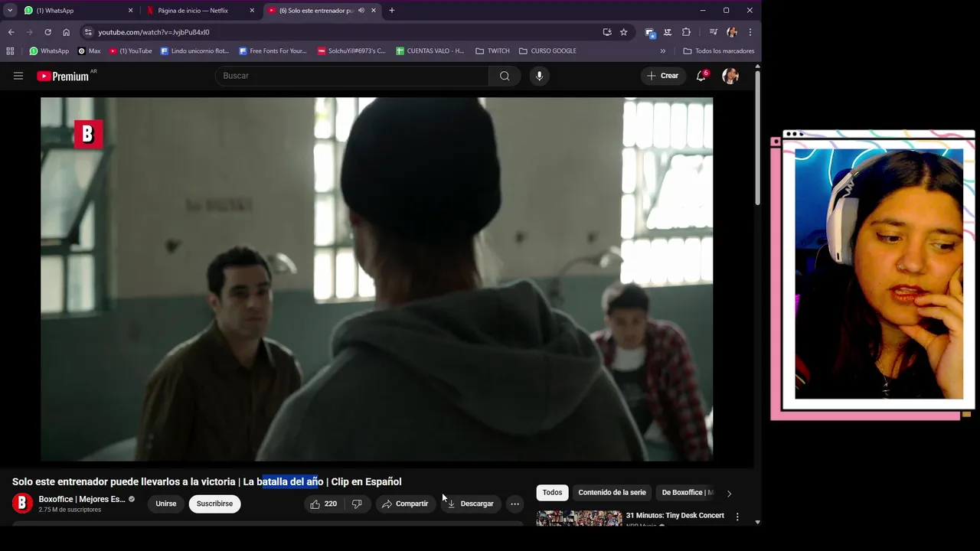The height and width of the screenshot is (551, 980).
Task: Mute tab via speaker icon on YouTube tab
Action: pos(361,11)
